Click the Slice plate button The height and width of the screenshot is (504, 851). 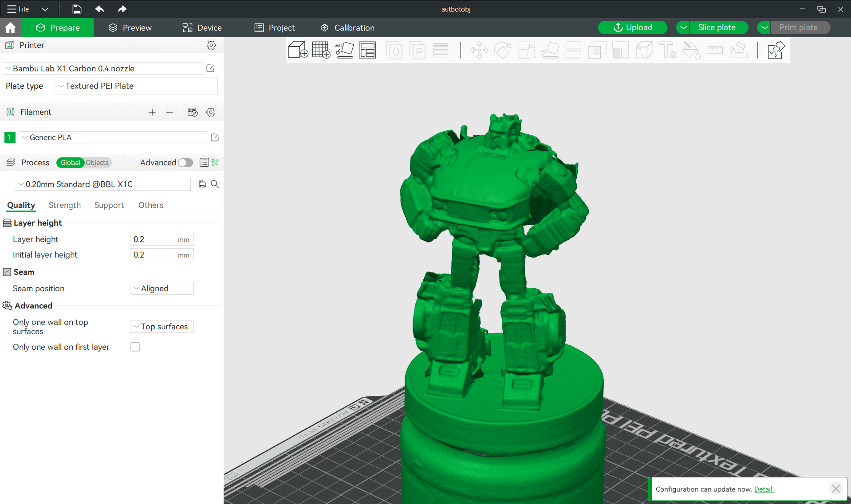coord(717,27)
